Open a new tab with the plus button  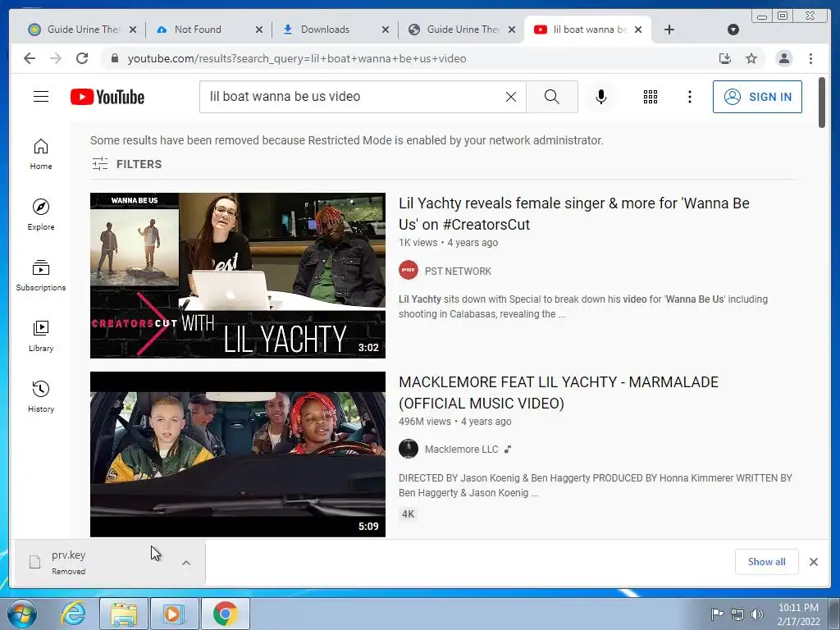tap(669, 30)
